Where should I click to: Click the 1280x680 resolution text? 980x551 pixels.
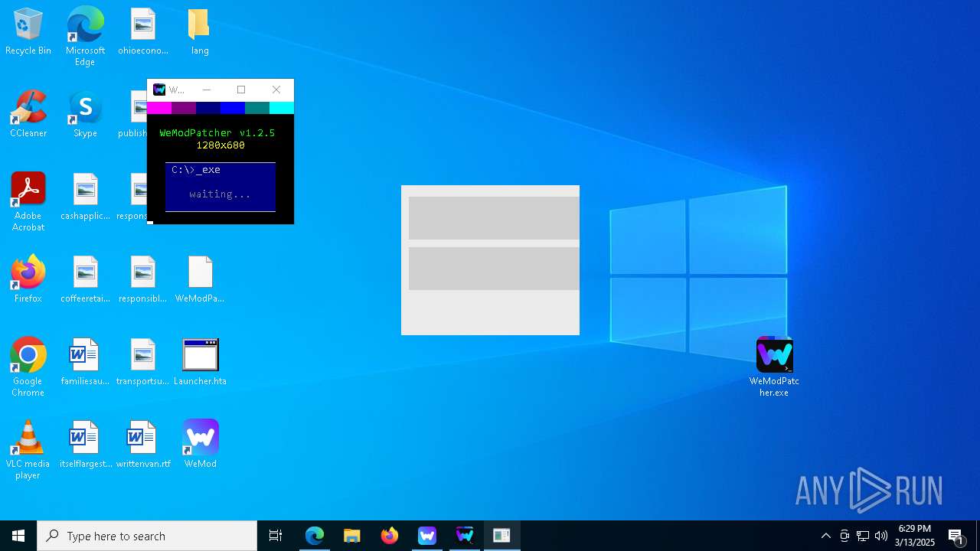[220, 145]
